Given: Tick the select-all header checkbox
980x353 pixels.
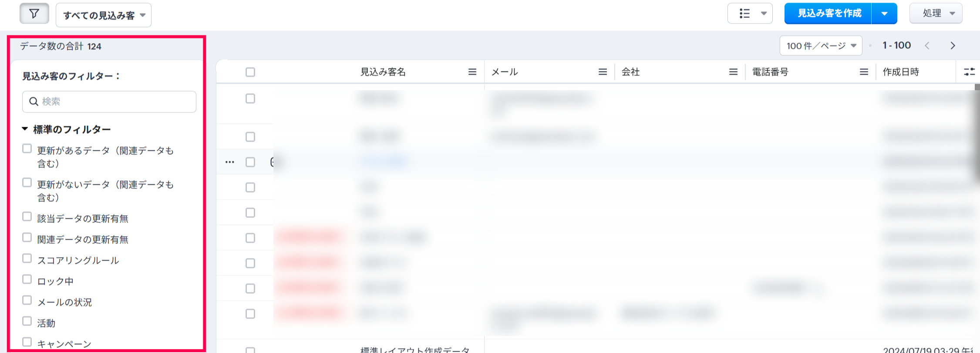Looking at the screenshot, I should click(x=250, y=72).
